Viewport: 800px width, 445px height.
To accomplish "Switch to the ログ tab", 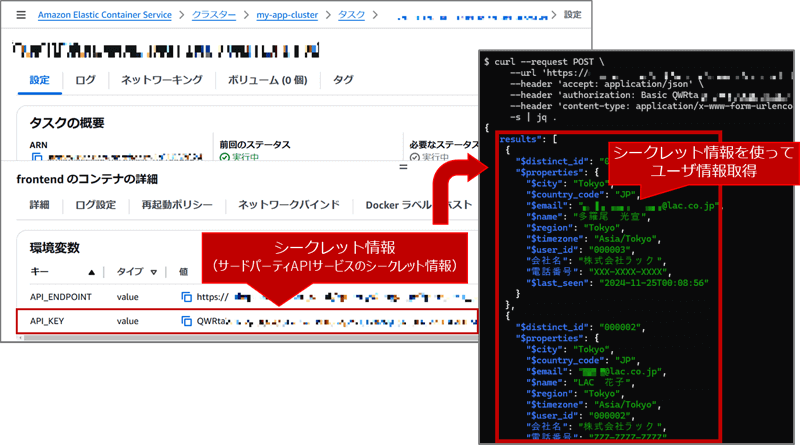I will 85,80.
